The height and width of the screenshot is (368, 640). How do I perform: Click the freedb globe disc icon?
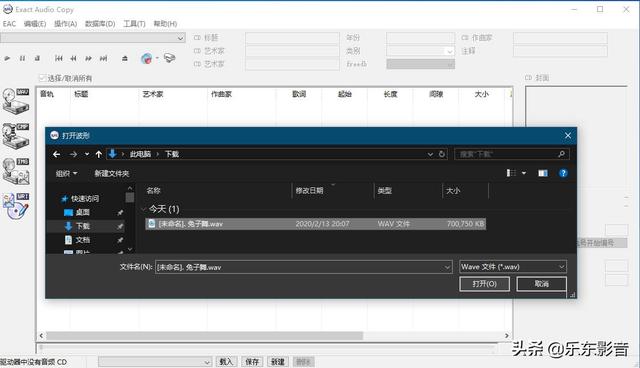[x=147, y=58]
